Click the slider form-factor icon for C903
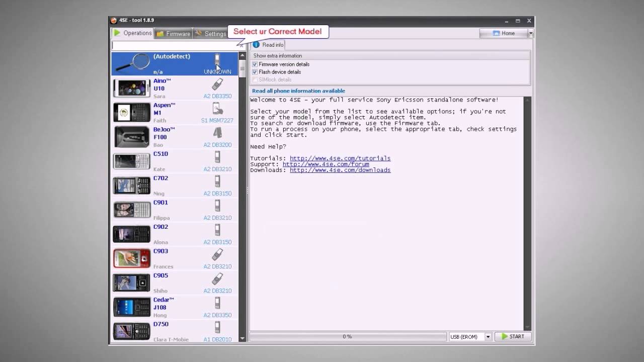The height and width of the screenshot is (362, 644). click(217, 254)
